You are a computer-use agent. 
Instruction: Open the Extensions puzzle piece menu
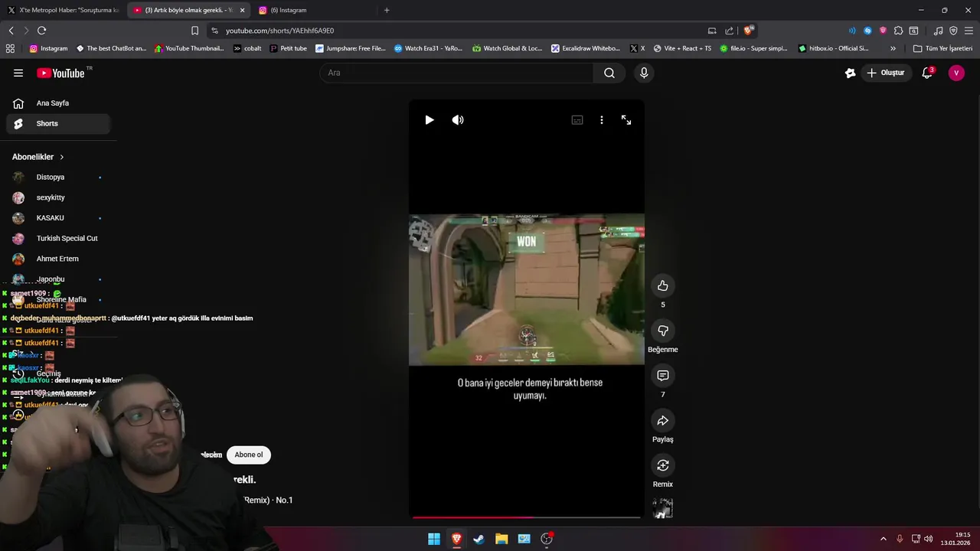[x=898, y=31]
